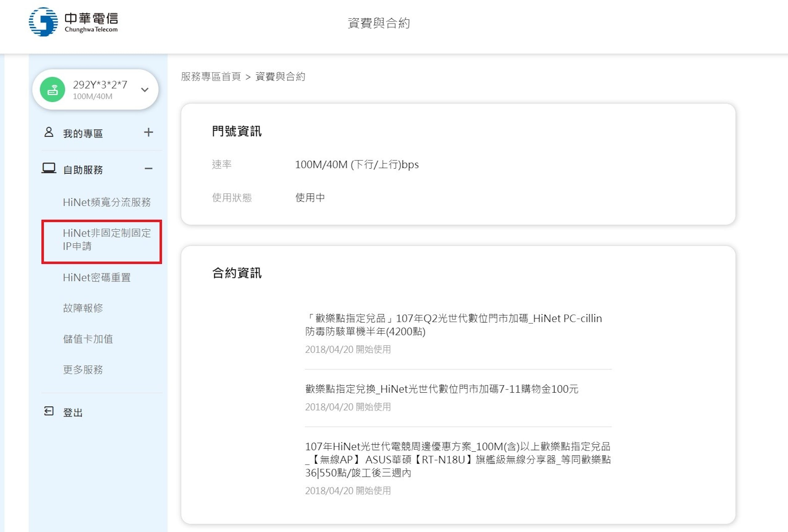Click the 使用中 status value

point(310,197)
